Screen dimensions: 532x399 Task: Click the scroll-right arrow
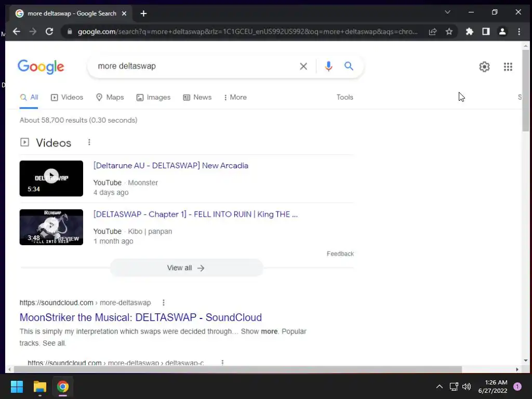(517, 369)
